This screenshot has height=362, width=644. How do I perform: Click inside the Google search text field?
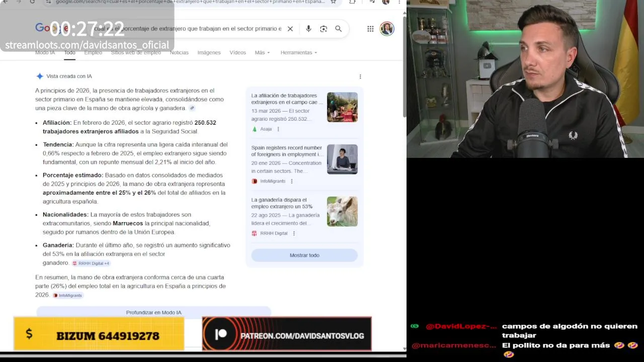187,29
